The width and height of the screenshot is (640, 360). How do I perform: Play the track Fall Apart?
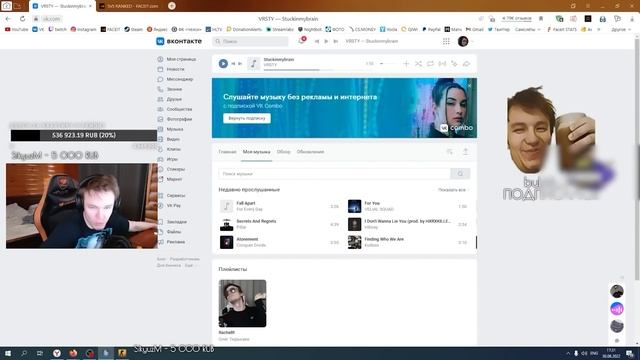tap(279, 206)
